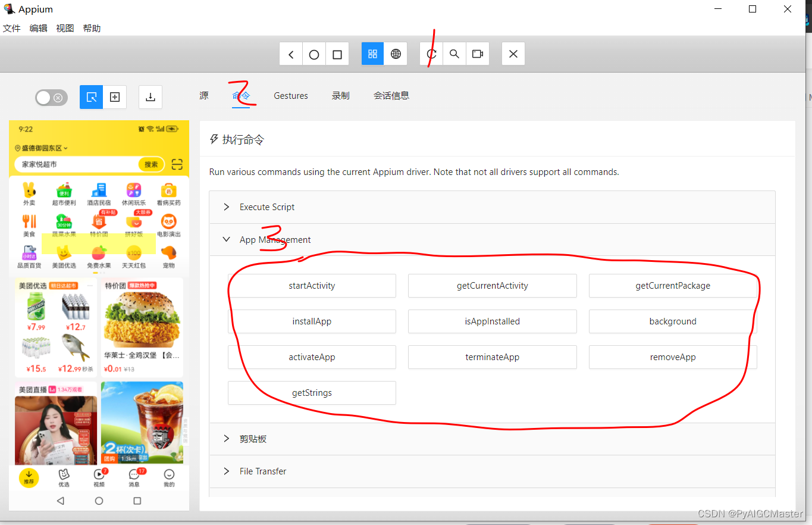Tap the 我的 bottom tab in phone
The width and height of the screenshot is (812, 525).
(170, 478)
